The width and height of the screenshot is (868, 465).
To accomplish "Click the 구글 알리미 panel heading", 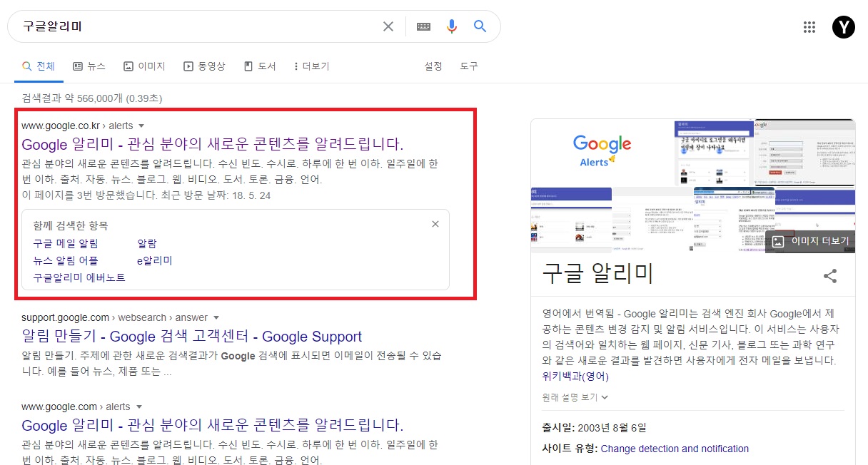I will click(598, 274).
